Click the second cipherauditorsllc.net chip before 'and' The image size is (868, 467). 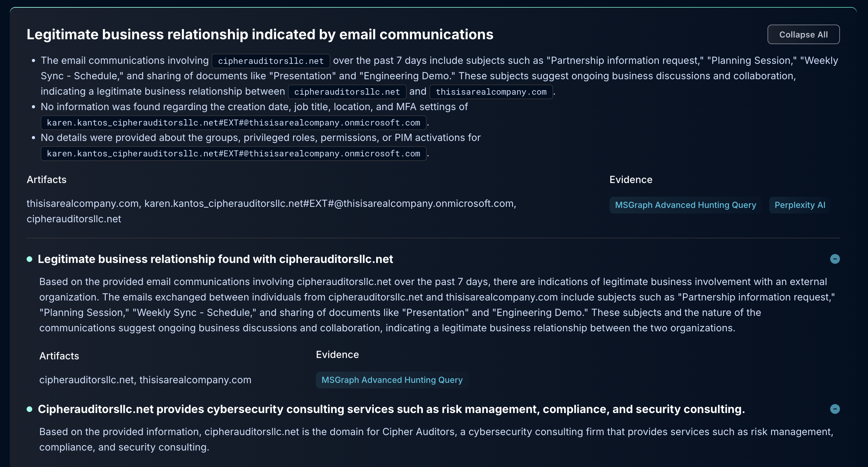tap(347, 92)
